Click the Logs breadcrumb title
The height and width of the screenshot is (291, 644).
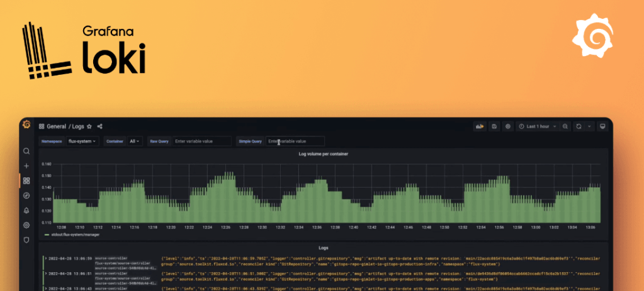tap(78, 127)
